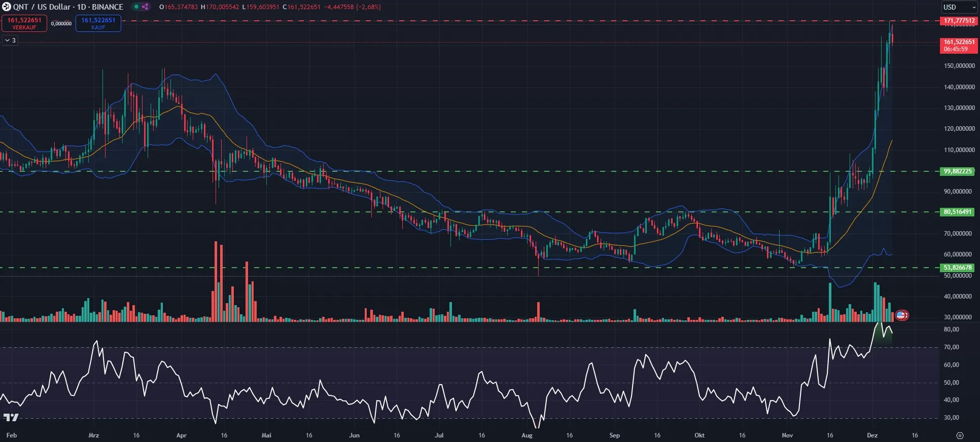
Task: Click the purple data sharing icon
Action: (x=146, y=7)
